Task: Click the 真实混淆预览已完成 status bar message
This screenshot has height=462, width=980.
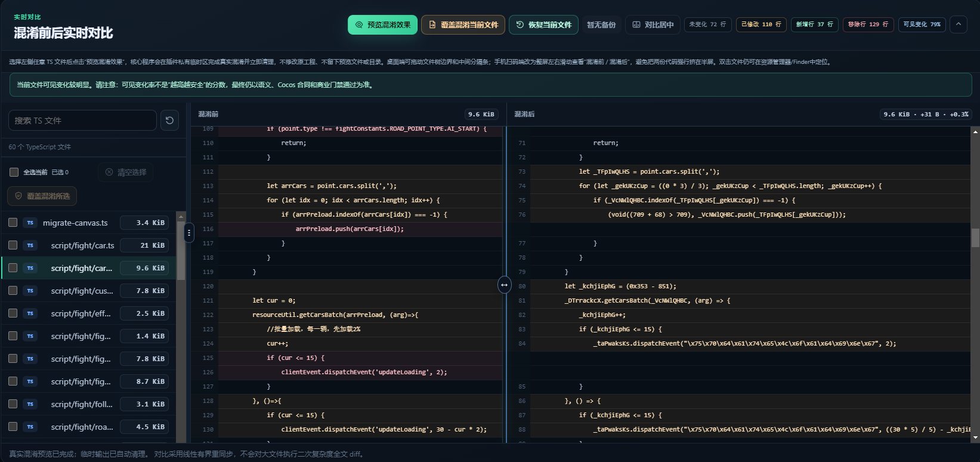Action: pyautogui.click(x=186, y=454)
